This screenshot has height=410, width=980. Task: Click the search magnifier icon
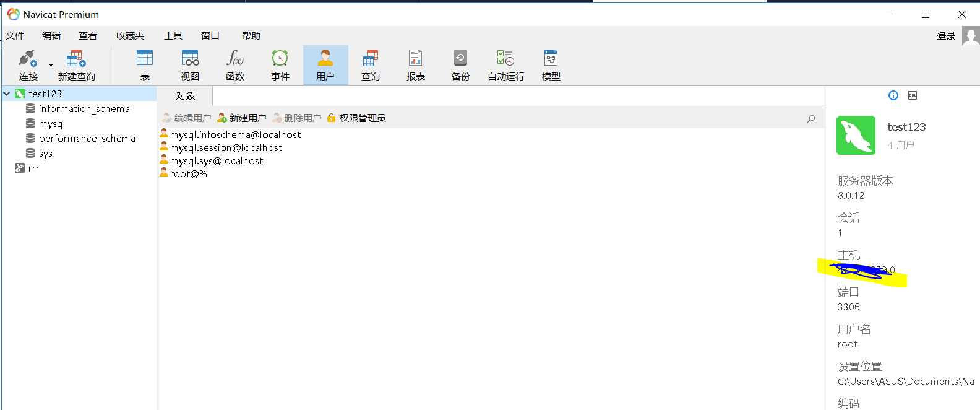pyautogui.click(x=811, y=118)
